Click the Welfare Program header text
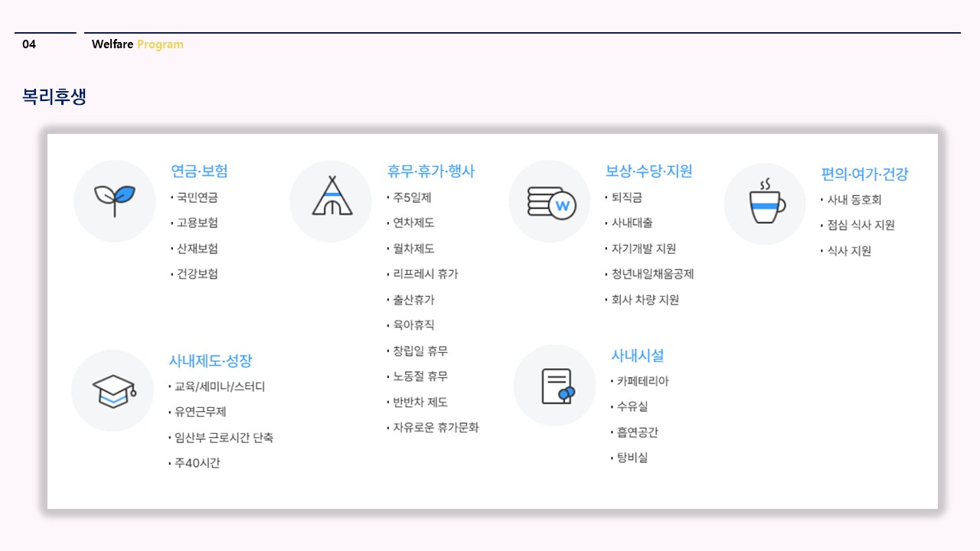Viewport: 980px width, 551px height. [x=137, y=44]
